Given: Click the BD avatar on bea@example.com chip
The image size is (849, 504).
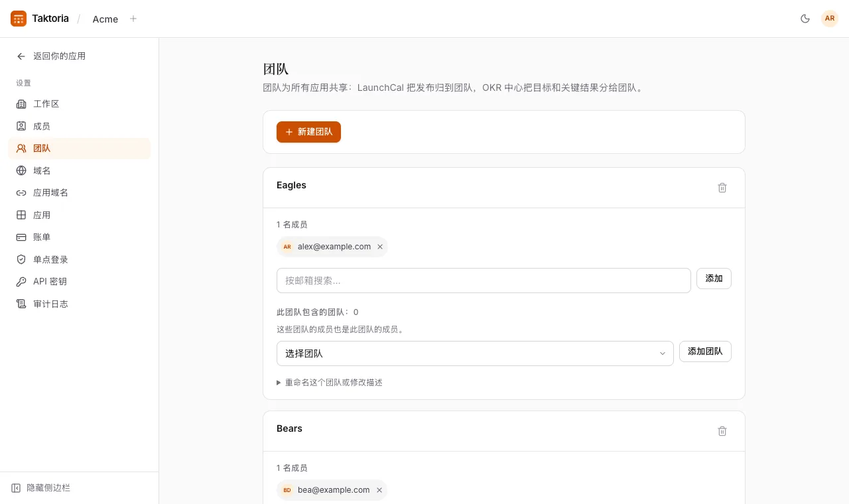Looking at the screenshot, I should pyautogui.click(x=287, y=490).
